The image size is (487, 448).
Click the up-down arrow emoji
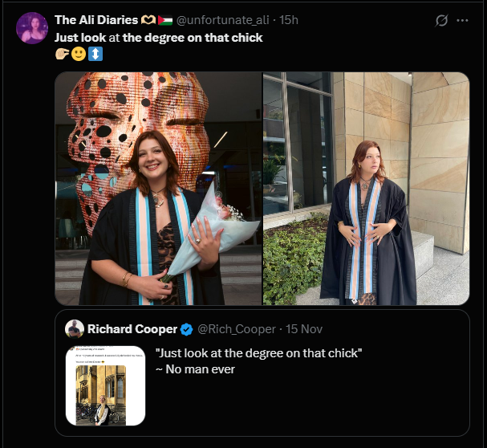coord(95,55)
